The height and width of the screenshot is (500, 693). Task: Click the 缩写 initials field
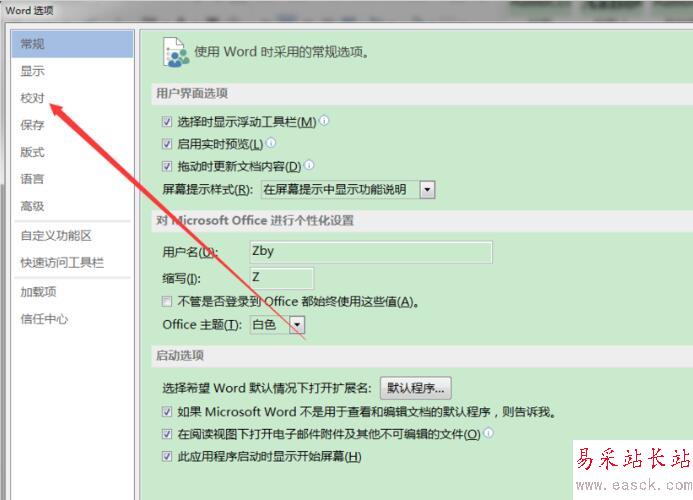(282, 279)
